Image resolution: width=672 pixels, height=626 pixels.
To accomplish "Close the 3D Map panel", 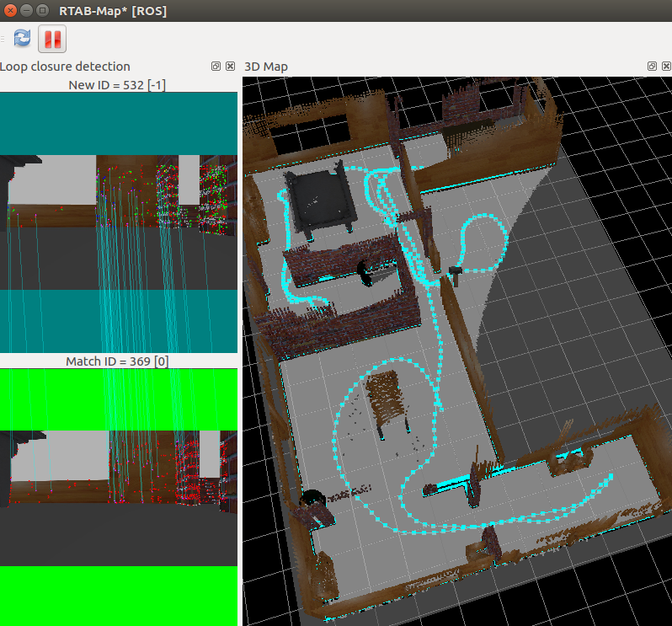I will pos(665,66).
